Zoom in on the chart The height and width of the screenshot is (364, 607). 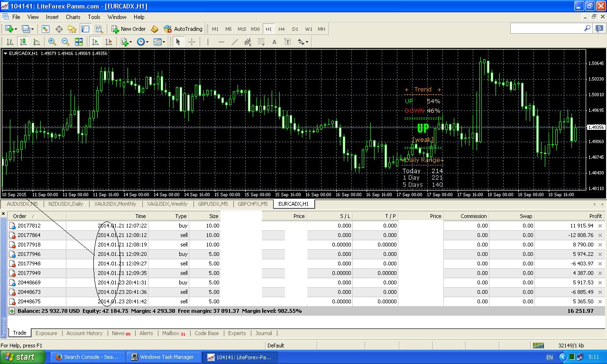pyautogui.click(x=52, y=42)
